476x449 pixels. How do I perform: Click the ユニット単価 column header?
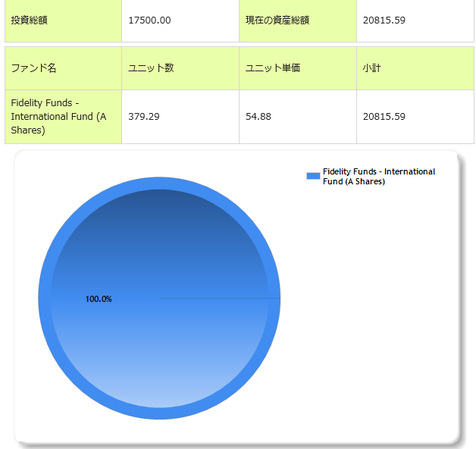coord(273,68)
